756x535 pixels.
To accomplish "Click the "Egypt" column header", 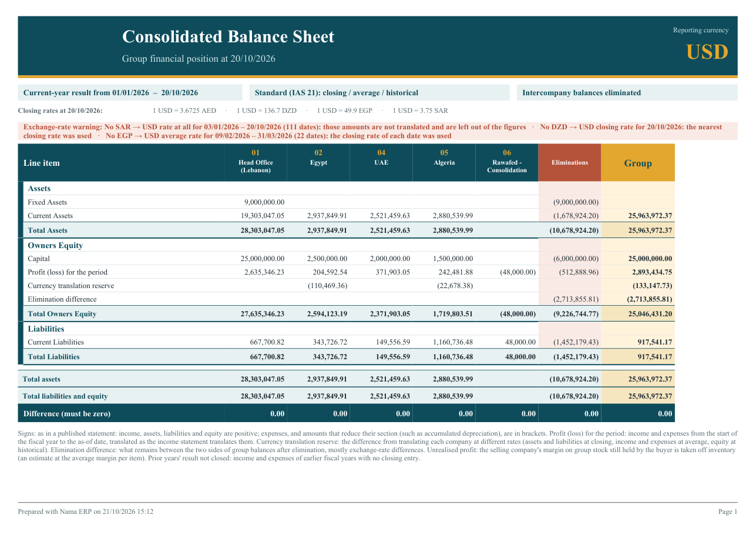I will pyautogui.click(x=318, y=162).
